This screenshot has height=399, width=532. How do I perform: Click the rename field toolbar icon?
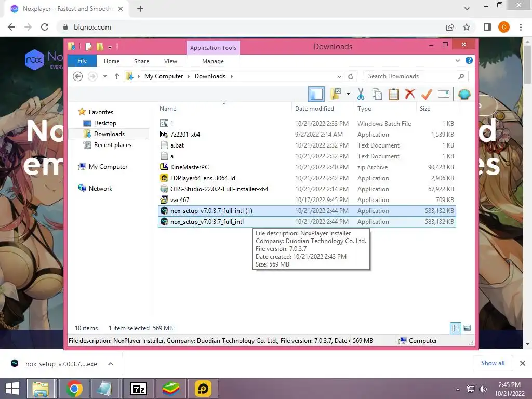[444, 94]
